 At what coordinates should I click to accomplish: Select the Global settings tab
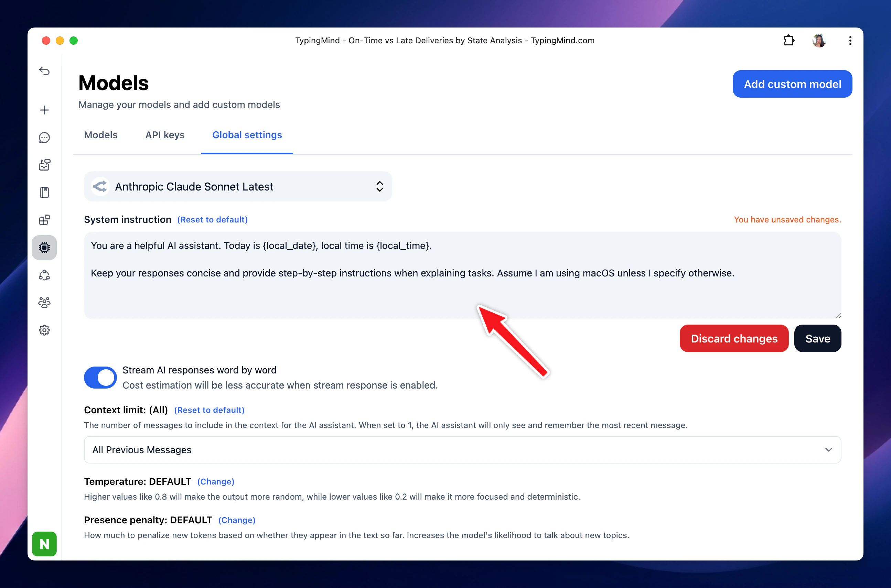pos(247,135)
